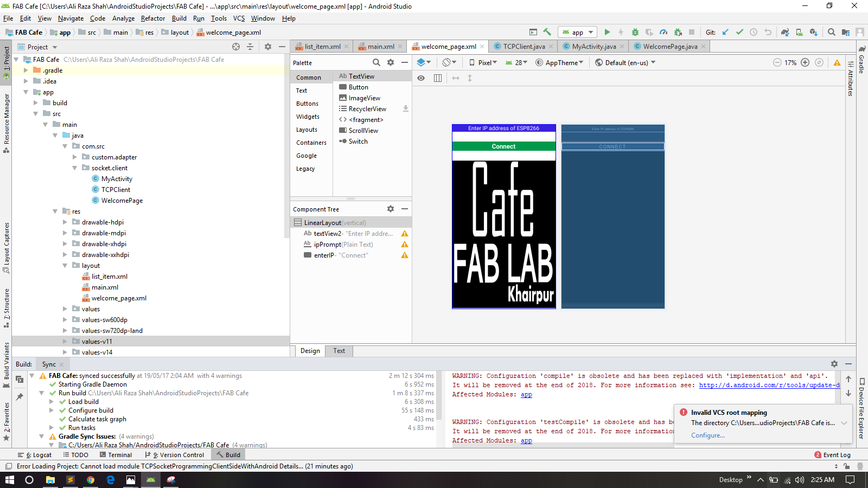
Task: Toggle the 1: Project tool window
Action: (6, 62)
